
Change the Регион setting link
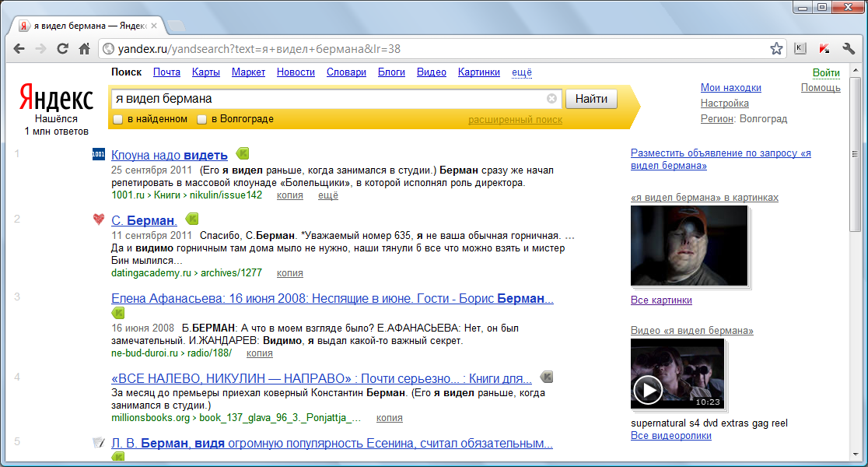click(717, 118)
